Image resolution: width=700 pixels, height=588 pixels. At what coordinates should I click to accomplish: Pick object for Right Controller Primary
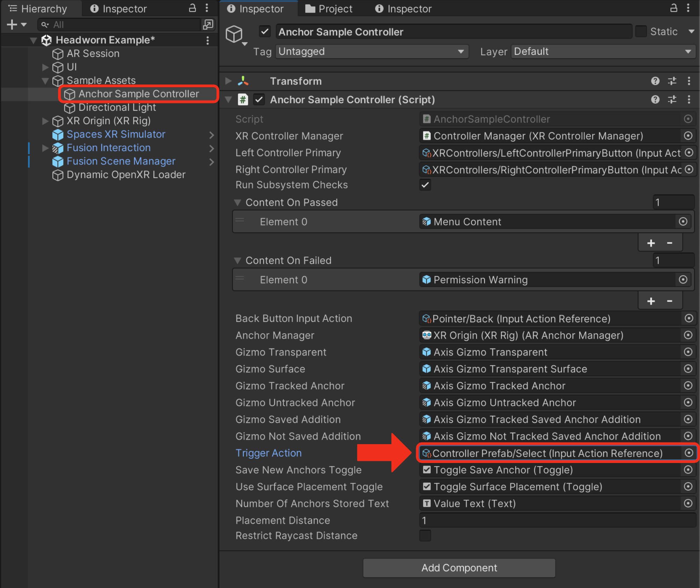point(689,169)
